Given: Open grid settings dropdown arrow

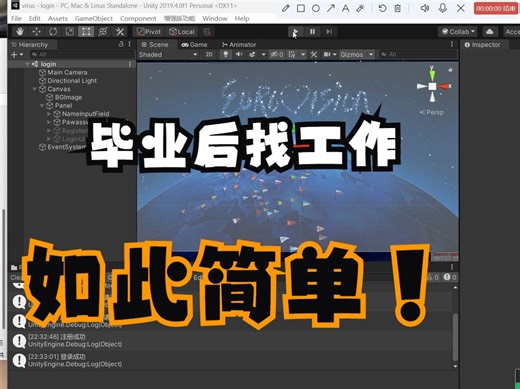Looking at the screenshot, I should click(x=303, y=54).
